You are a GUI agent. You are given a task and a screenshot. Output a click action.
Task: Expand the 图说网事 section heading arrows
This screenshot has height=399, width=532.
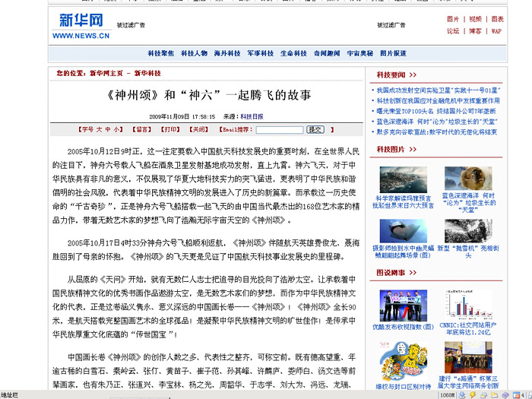413,273
